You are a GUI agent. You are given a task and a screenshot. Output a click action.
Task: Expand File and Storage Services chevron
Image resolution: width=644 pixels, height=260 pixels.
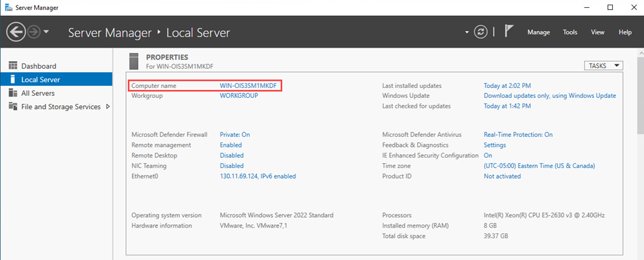(x=108, y=107)
